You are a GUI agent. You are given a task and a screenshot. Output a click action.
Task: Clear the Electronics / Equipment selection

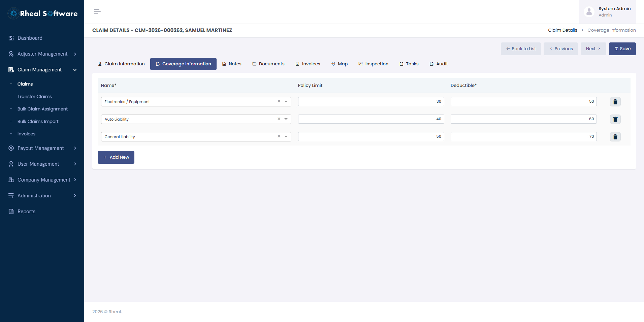pos(279,101)
